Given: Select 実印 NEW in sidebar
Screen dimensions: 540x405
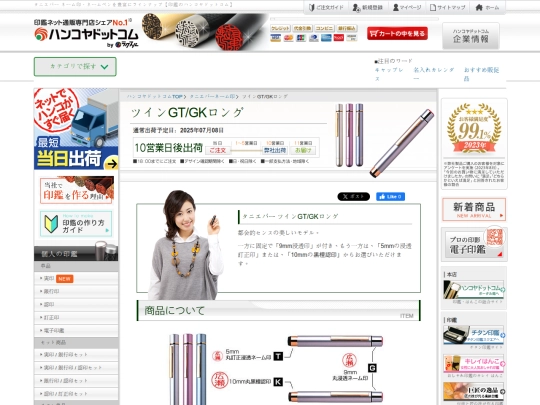Looking at the screenshot, I should [76, 278].
